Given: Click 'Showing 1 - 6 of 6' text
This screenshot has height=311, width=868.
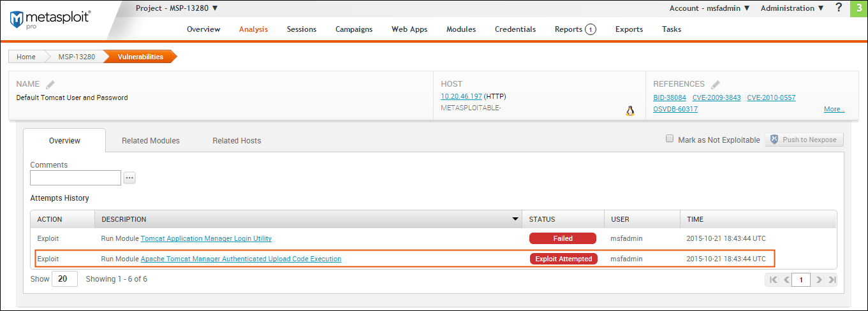Looking at the screenshot, I should (116, 279).
